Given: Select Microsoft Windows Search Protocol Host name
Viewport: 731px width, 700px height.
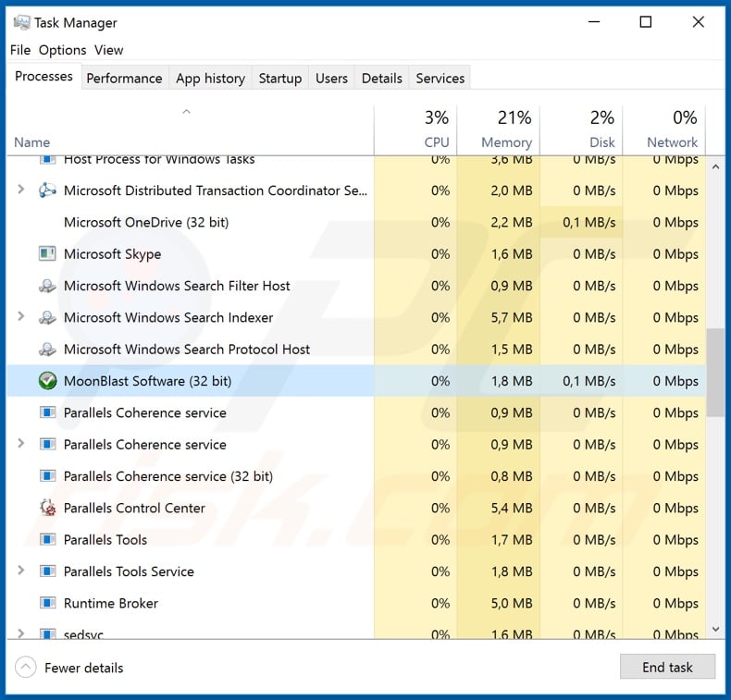Looking at the screenshot, I should click(x=187, y=349).
